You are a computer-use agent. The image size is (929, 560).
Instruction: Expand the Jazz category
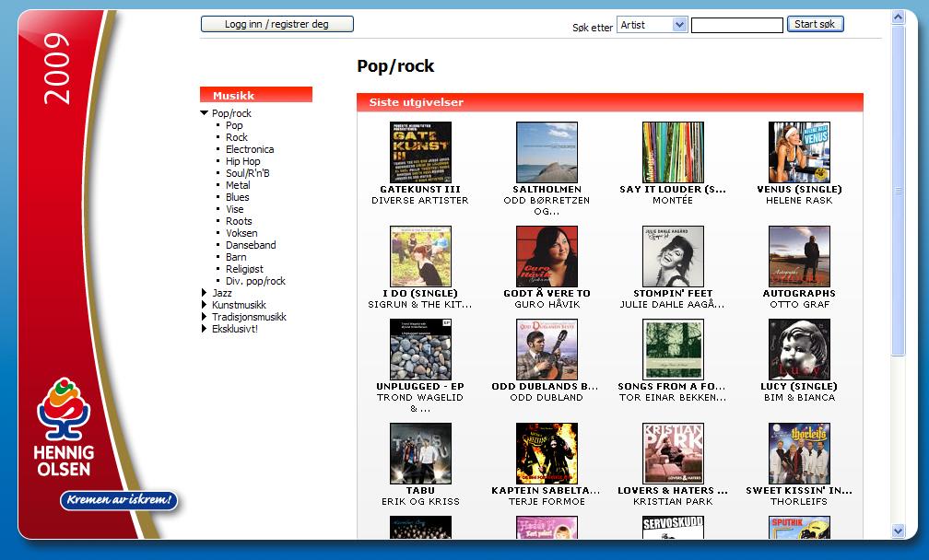204,292
